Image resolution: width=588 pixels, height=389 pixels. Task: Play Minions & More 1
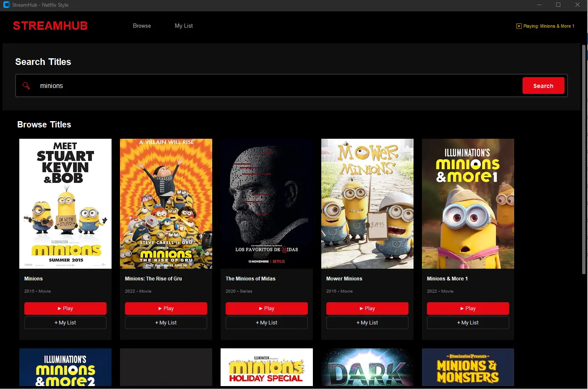(x=468, y=309)
